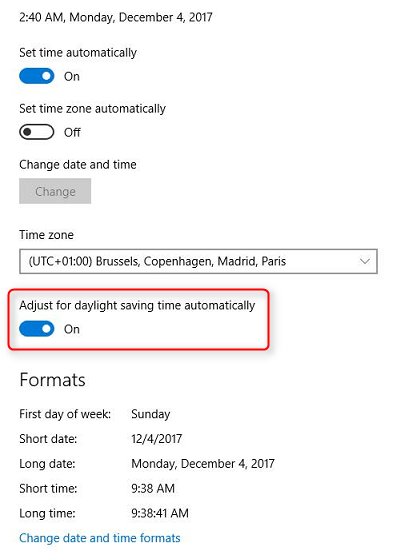Click the Time zone dropdown chevron arrow

click(x=365, y=262)
